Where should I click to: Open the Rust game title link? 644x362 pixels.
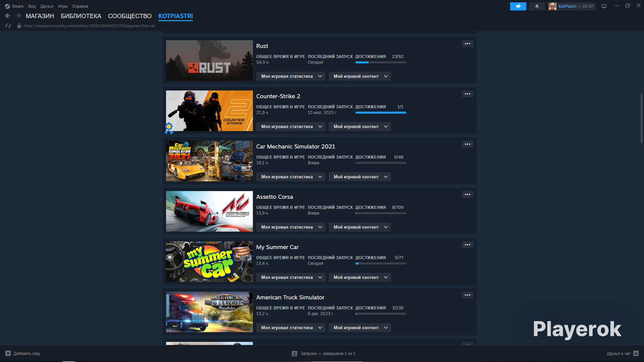click(262, 46)
